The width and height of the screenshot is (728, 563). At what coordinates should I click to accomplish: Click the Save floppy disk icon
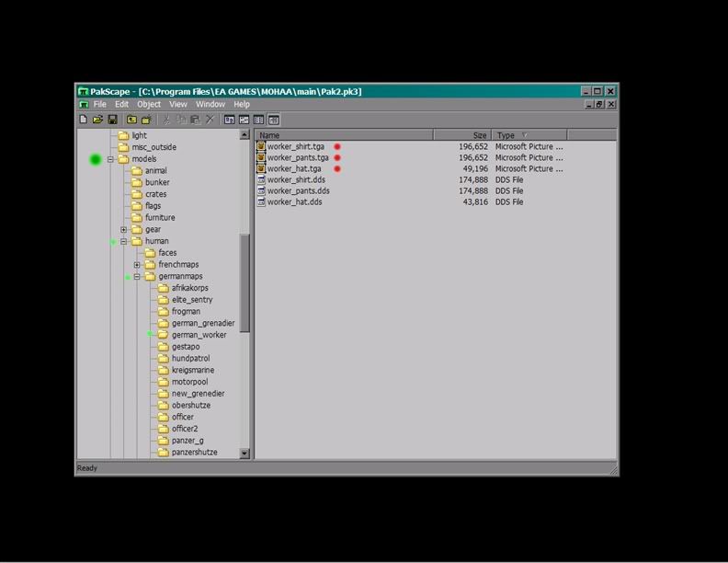pyautogui.click(x=112, y=120)
